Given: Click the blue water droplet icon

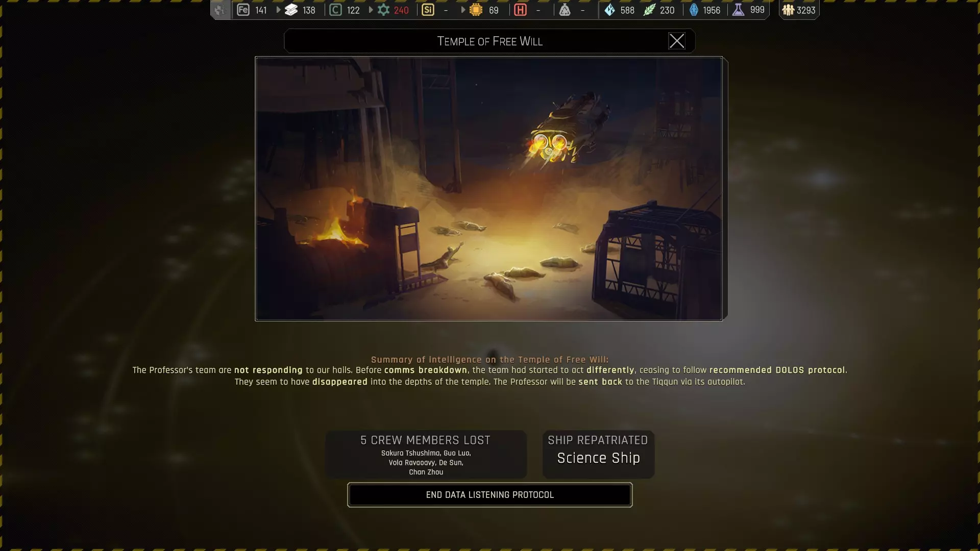Looking at the screenshot, I should tap(609, 10).
